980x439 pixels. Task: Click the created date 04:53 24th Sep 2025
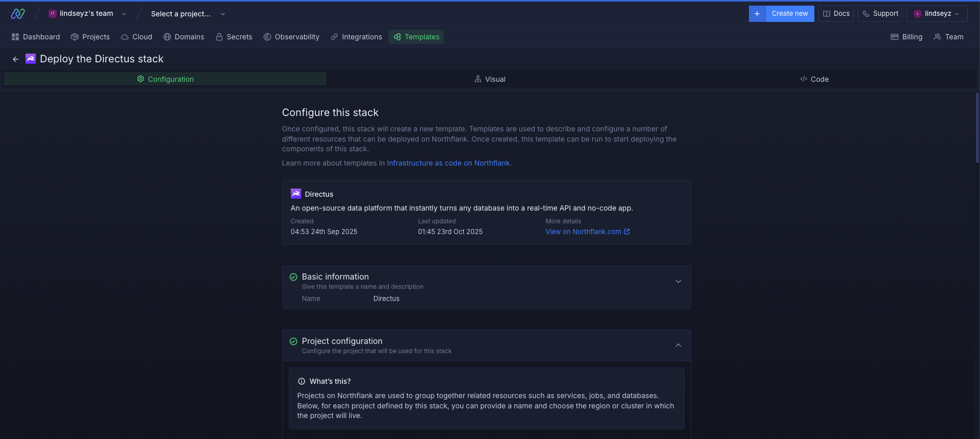324,232
